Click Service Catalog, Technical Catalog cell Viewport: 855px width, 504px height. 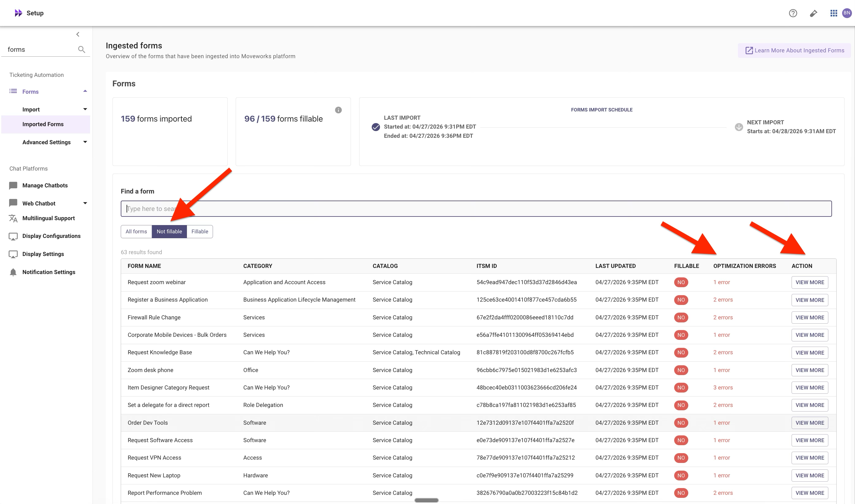pos(416,352)
